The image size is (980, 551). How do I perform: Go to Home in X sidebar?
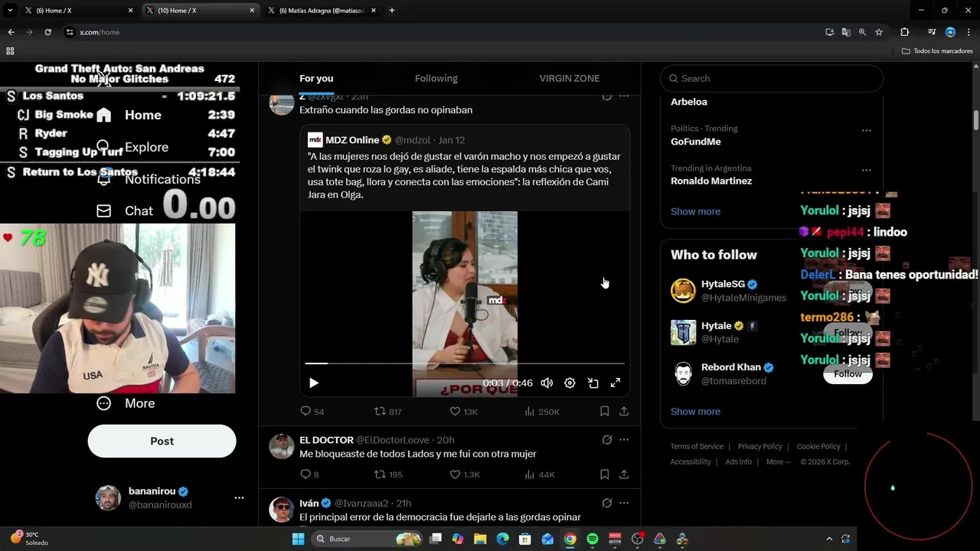pyautogui.click(x=129, y=115)
